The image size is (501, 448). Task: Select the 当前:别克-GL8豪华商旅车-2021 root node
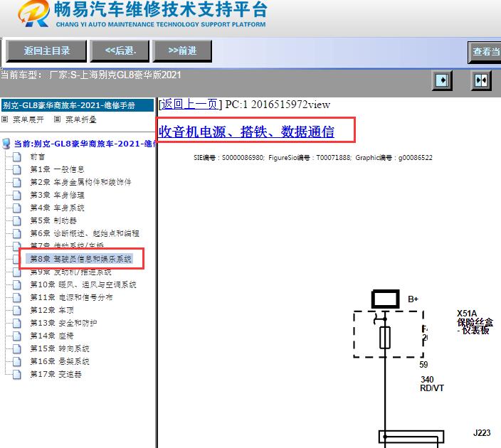(85, 144)
